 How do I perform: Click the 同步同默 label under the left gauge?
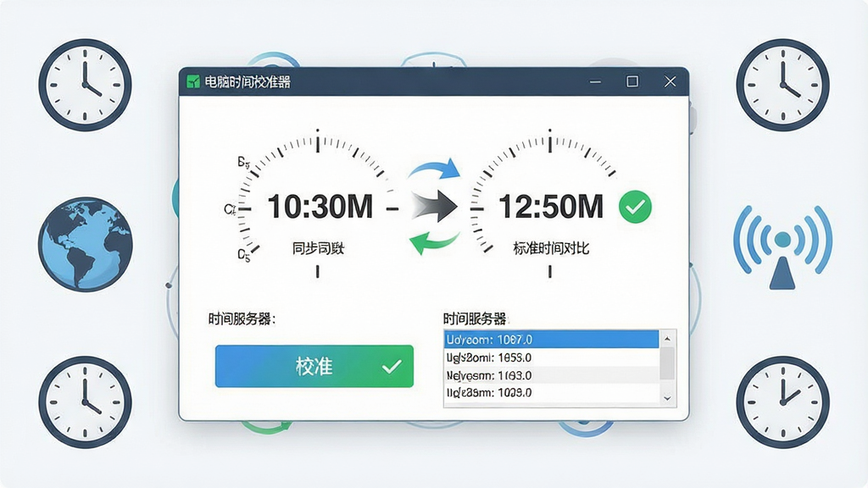coord(319,248)
